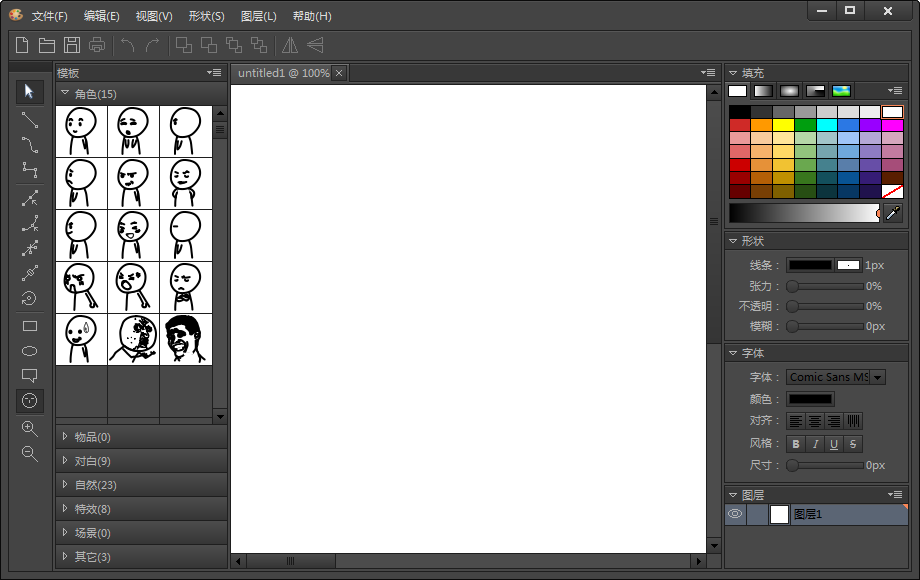Open the Comic Sans MS font dropdown
This screenshot has width=920, height=580.
877,377
